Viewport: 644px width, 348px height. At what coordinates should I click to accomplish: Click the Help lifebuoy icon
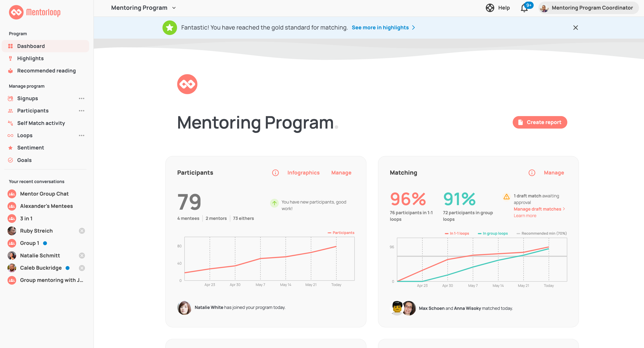point(490,8)
